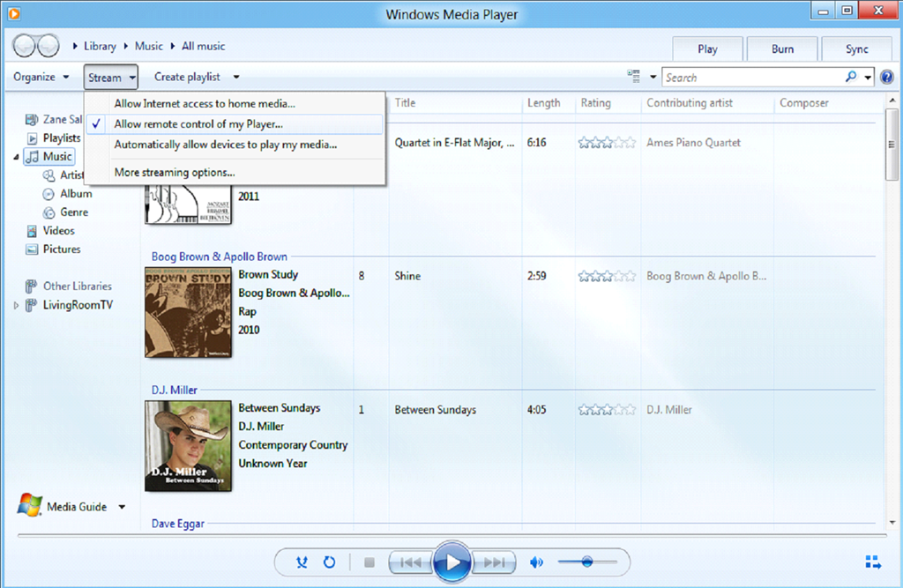Collapse the Music tree node

[16, 157]
